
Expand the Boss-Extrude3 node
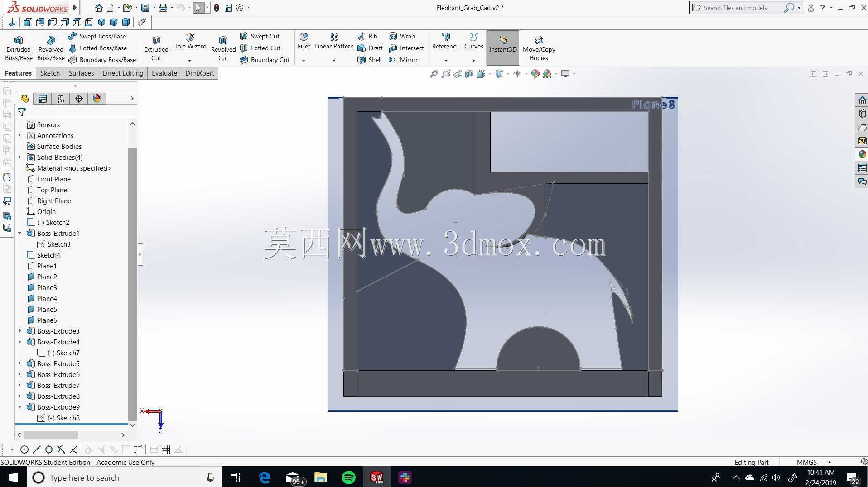20,331
